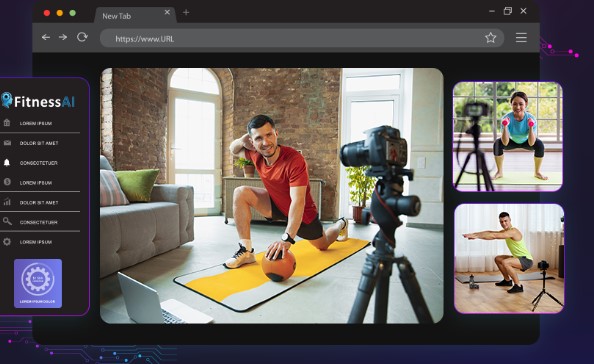Click the macOS-style red window dot

point(47,13)
